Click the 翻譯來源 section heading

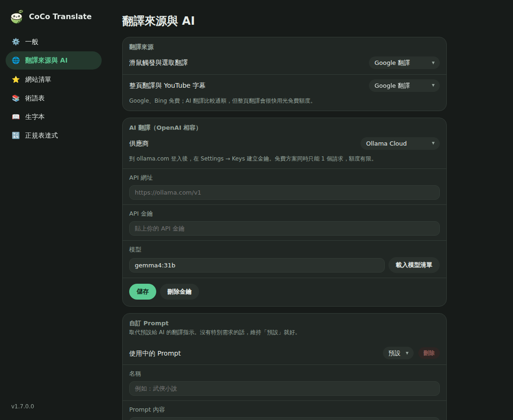point(141,47)
